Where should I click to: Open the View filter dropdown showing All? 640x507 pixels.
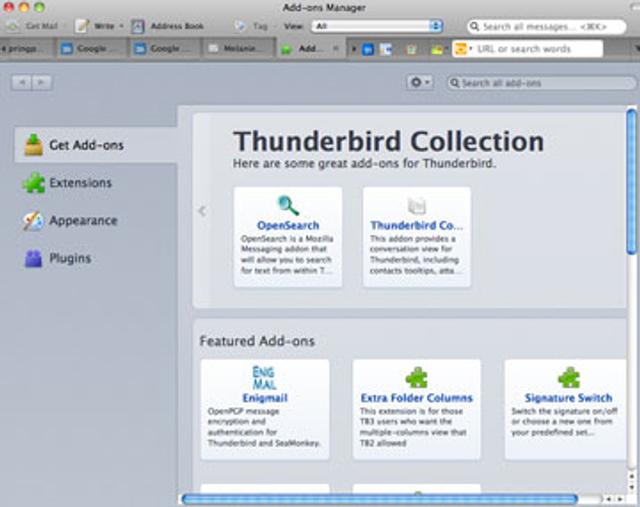(x=377, y=26)
